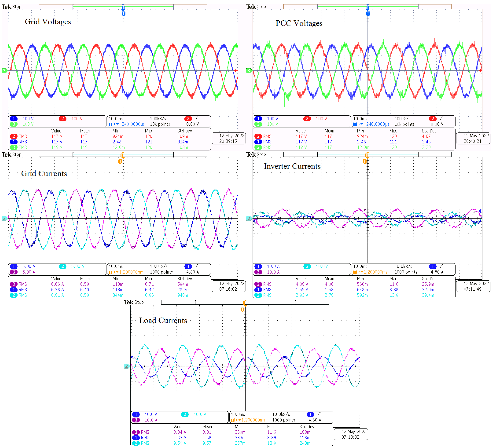The image size is (493, 448).
Task: Click 5.00 A channel 1 scale in Grid Currents
Action: (29, 266)
